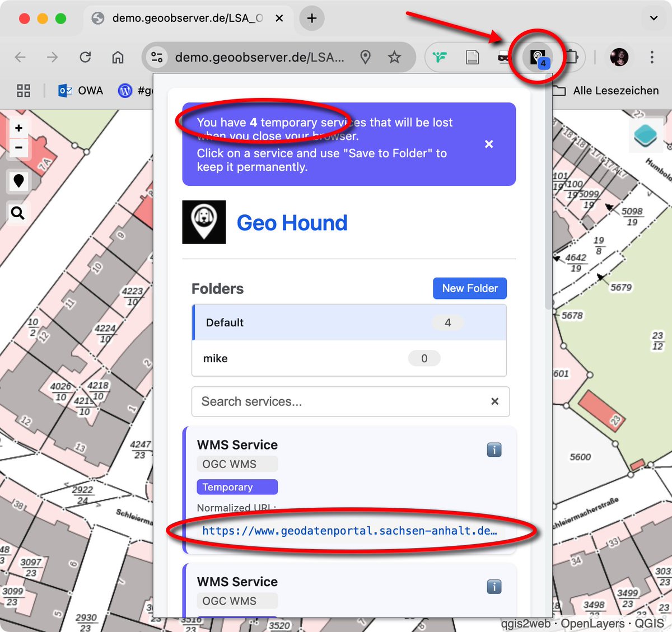
Task: Click the mike folder count badge 0
Action: [424, 358]
